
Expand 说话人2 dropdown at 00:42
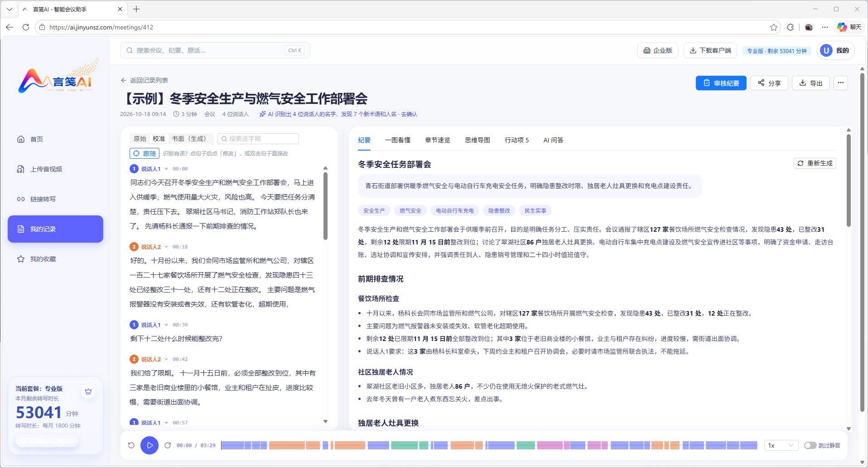point(166,359)
